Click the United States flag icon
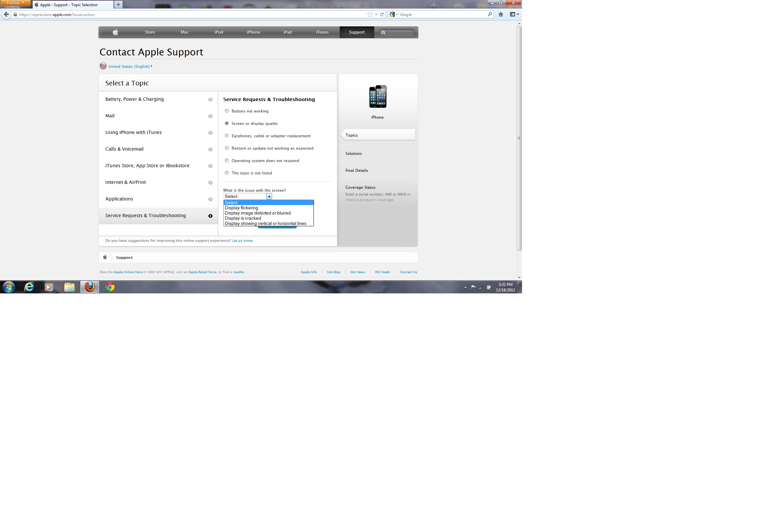 (x=103, y=66)
